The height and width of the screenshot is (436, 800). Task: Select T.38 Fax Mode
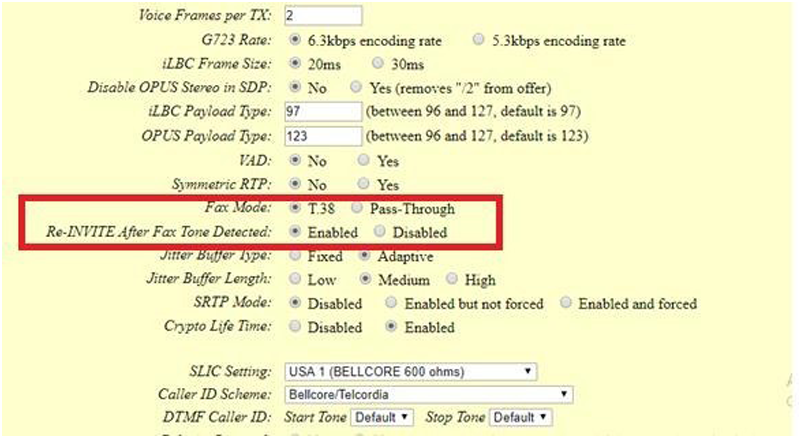pyautogui.click(x=294, y=209)
